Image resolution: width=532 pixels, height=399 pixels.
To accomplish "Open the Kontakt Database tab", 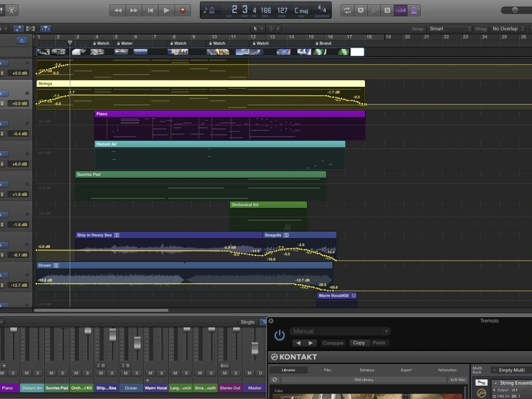I will point(367,370).
